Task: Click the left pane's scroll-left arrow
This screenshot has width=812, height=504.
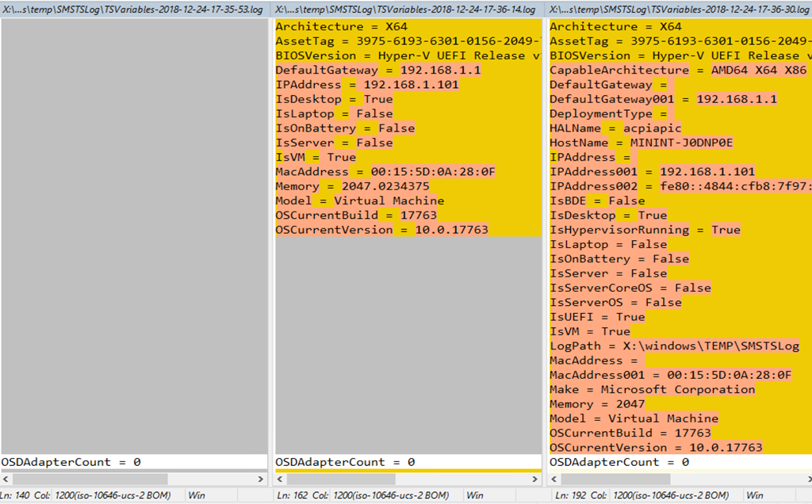Action: (x=6, y=479)
